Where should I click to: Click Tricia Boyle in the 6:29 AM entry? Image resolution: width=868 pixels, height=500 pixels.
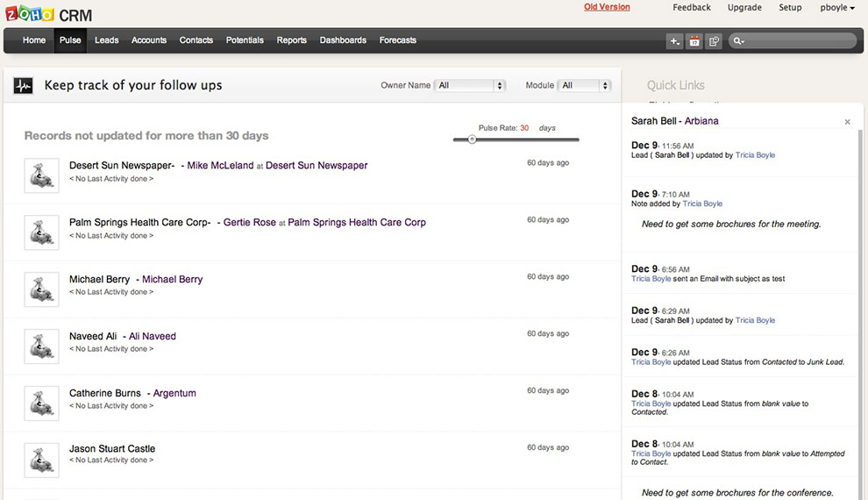[x=755, y=320]
